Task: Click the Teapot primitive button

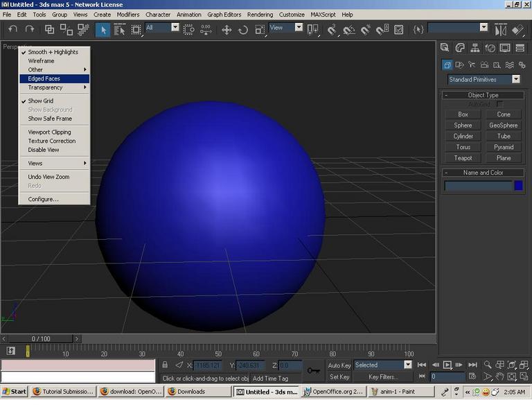Action: tap(463, 158)
